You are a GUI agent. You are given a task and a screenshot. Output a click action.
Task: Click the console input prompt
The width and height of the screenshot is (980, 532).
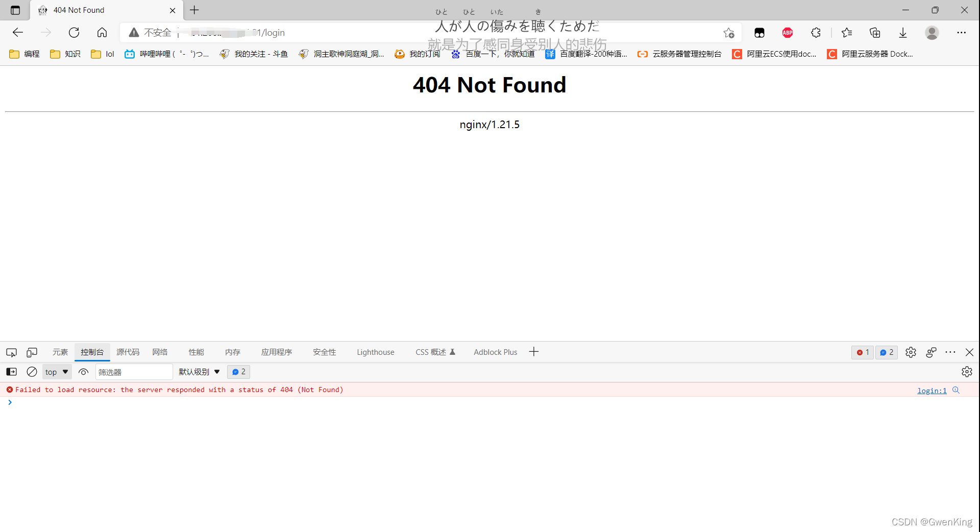point(490,402)
